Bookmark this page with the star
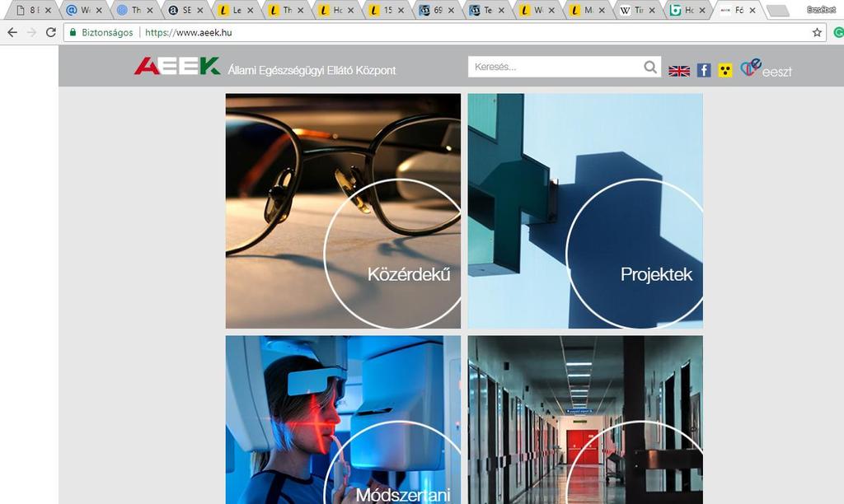Viewport: 844px width, 504px height. [817, 32]
